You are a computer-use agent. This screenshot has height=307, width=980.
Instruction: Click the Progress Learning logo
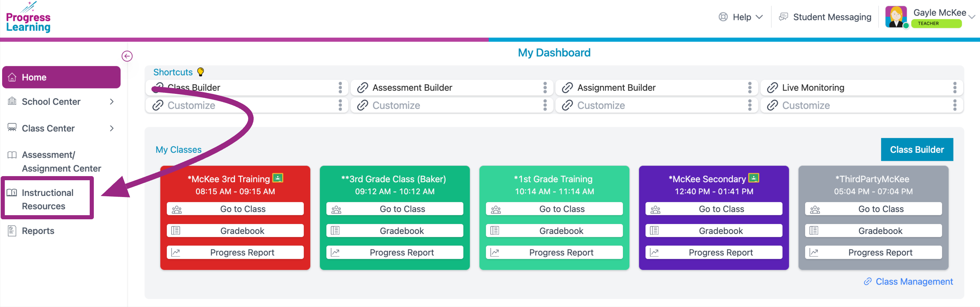tap(28, 18)
